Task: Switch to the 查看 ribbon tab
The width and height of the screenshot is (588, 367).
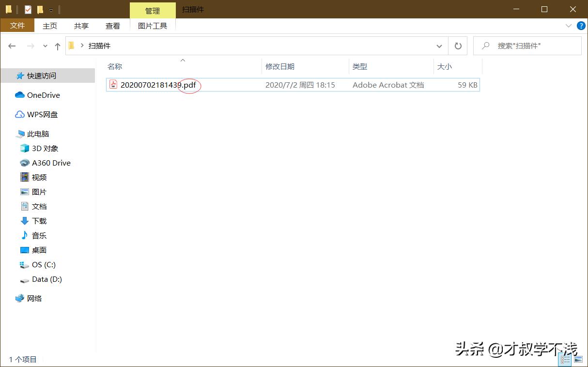Action: (x=112, y=26)
